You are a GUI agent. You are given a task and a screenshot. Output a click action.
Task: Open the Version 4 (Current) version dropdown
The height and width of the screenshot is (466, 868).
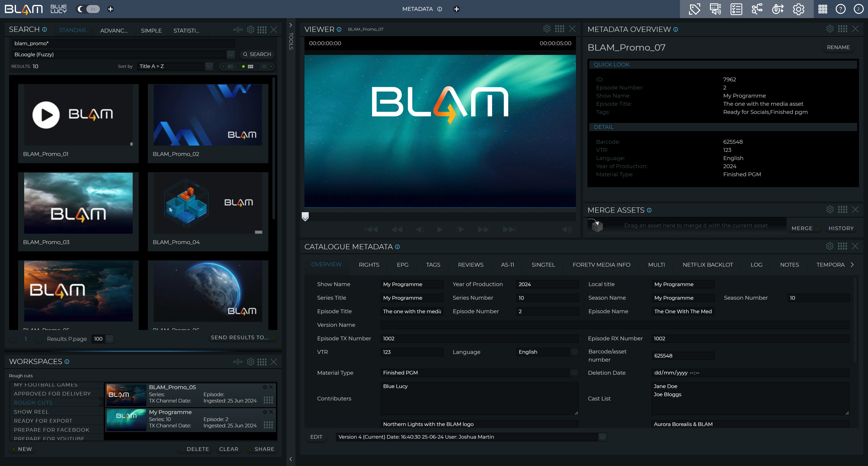click(x=602, y=437)
